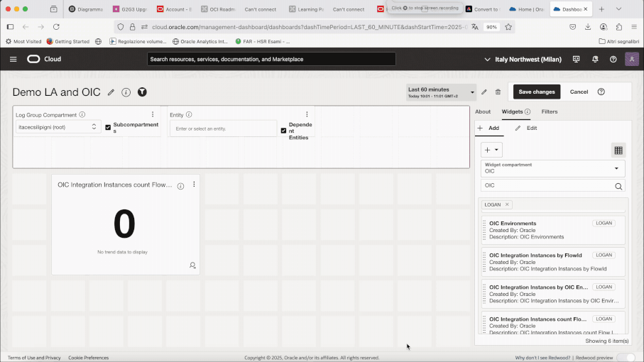Screen dimensions: 644x362
Task: Click the Cancel button
Action: (579, 92)
